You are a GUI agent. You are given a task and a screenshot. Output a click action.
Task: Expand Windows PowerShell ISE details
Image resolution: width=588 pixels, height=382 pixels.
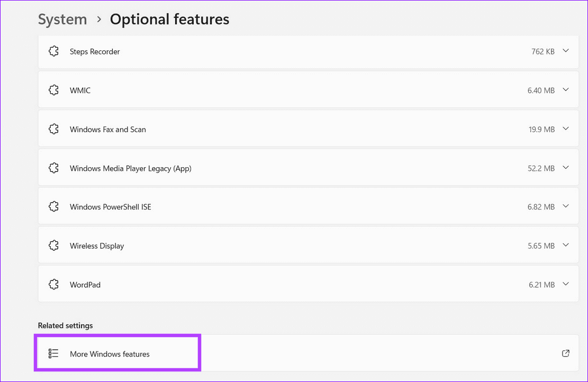coord(566,206)
